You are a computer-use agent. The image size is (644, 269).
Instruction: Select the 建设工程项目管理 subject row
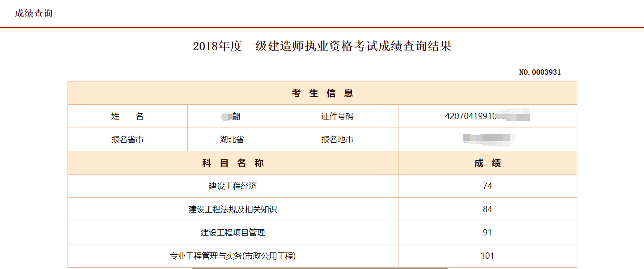point(233,233)
